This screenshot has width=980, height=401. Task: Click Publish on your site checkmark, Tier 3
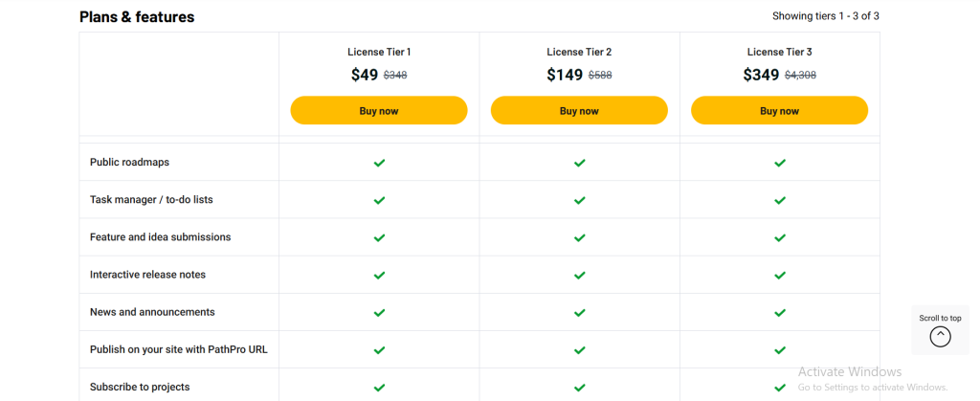point(779,349)
